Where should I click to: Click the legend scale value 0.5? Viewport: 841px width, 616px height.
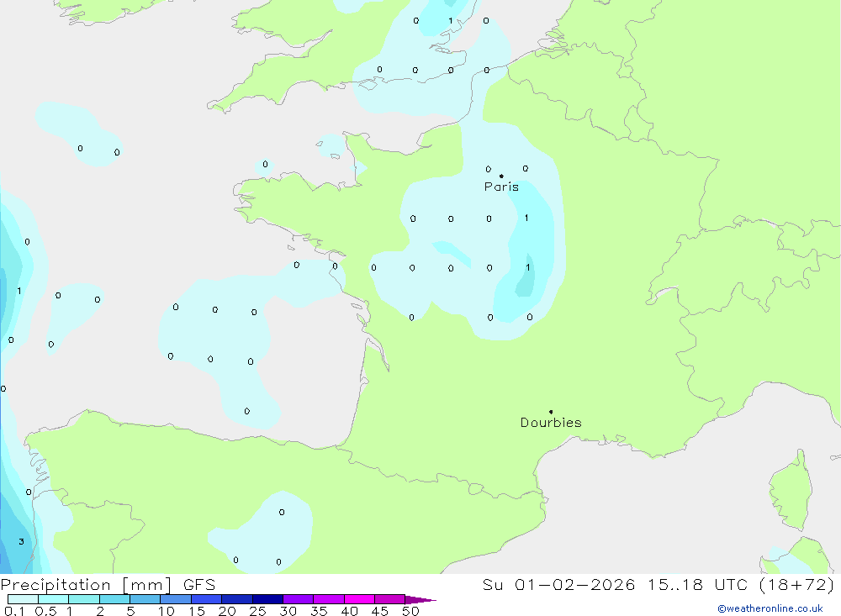click(x=45, y=611)
